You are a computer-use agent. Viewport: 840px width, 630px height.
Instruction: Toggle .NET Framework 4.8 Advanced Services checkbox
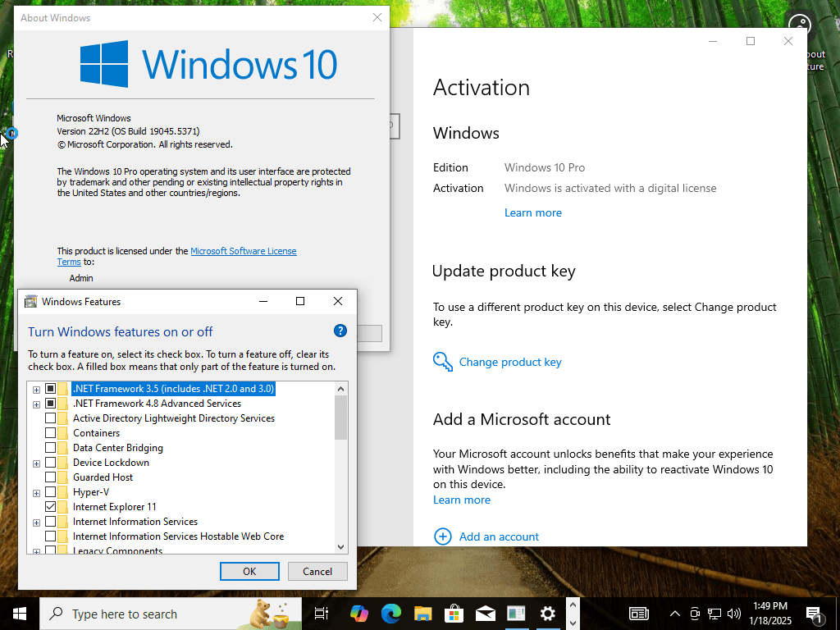coord(50,404)
